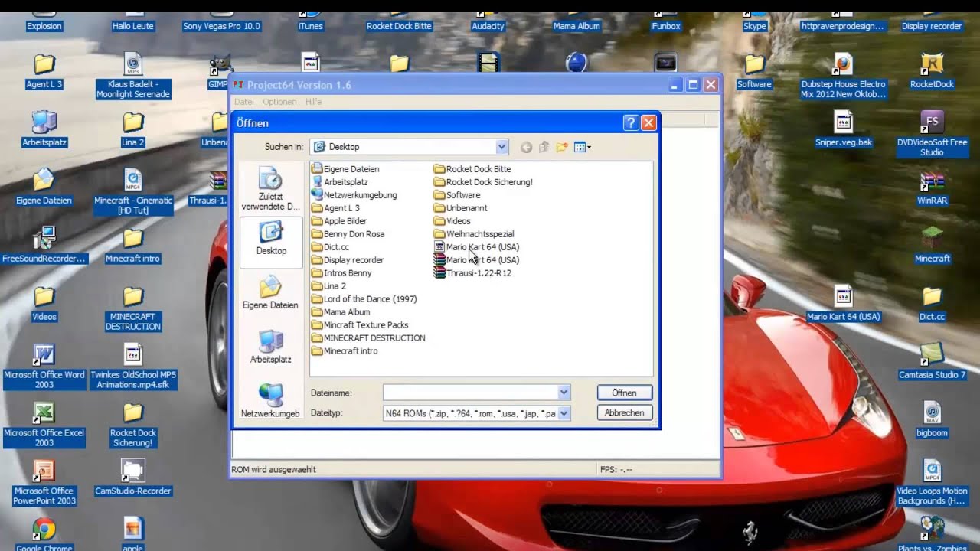Open the Hilfe menu in Project64 window
This screenshot has width=980, height=551.
(313, 102)
